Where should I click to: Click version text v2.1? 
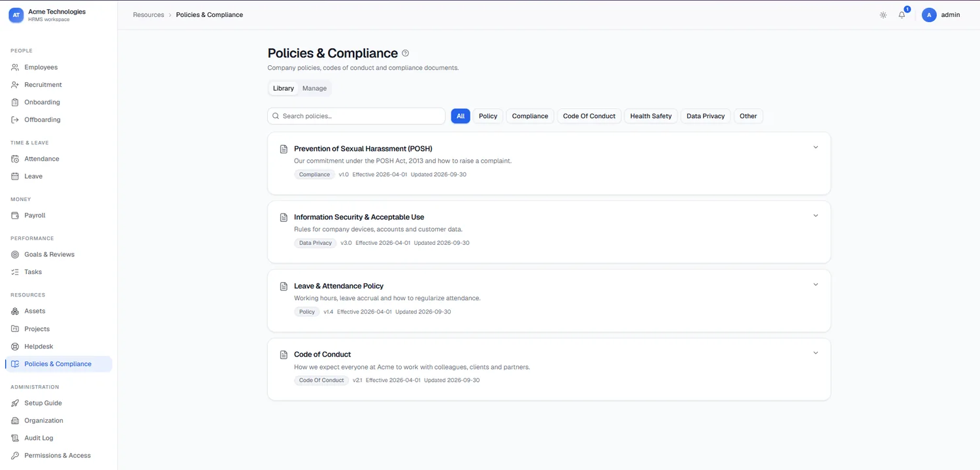click(357, 381)
